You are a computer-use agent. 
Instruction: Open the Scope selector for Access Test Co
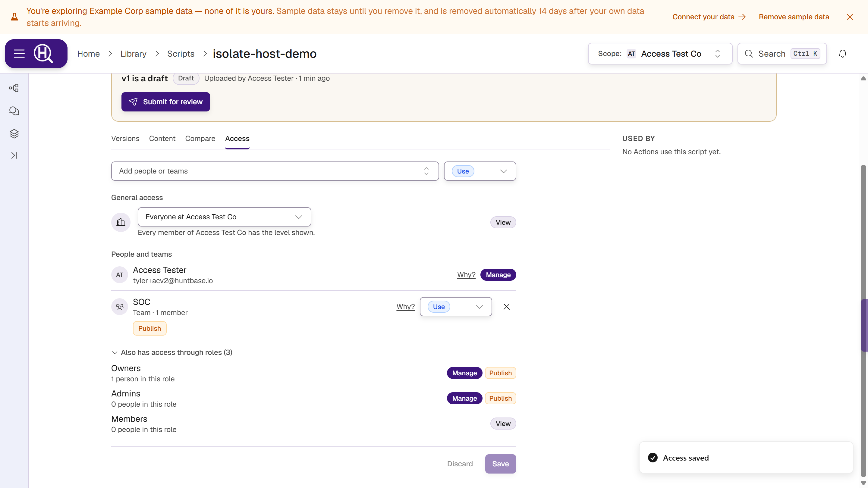click(x=660, y=54)
